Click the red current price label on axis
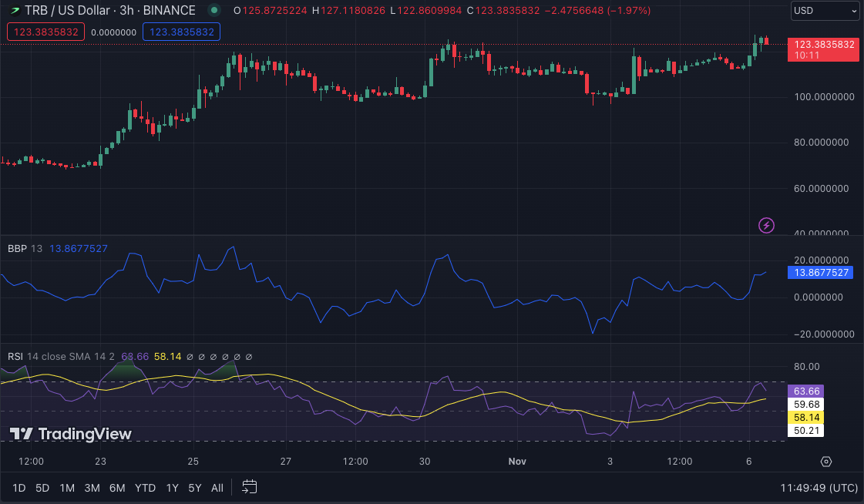Screen dimensions: 864x504 [x=823, y=49]
